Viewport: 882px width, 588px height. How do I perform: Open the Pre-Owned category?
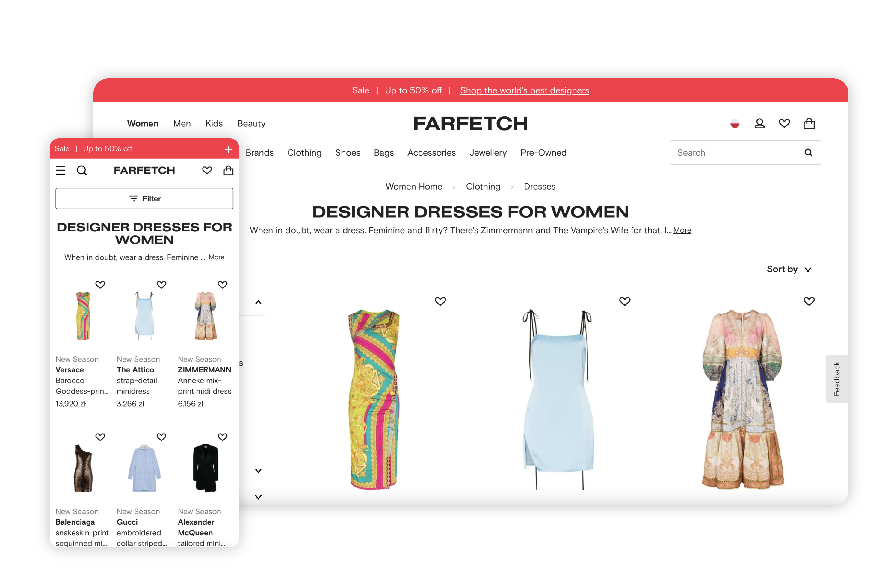point(543,153)
